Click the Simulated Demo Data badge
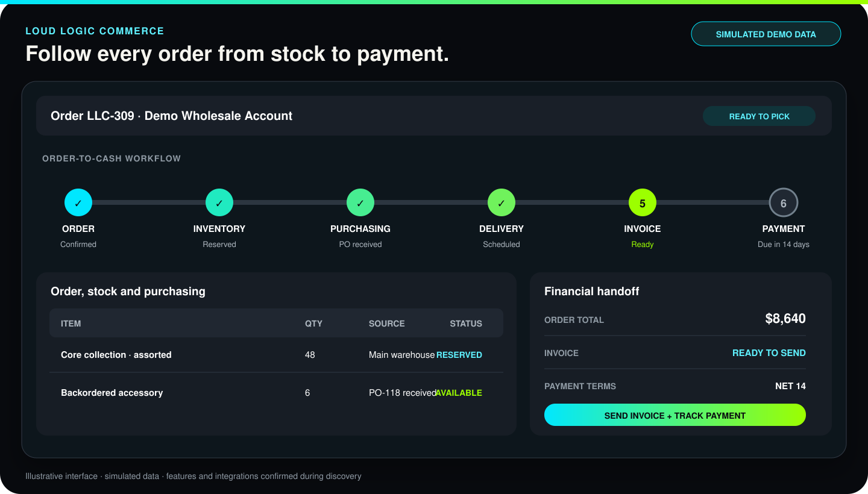The width and height of the screenshot is (868, 494). coord(766,34)
